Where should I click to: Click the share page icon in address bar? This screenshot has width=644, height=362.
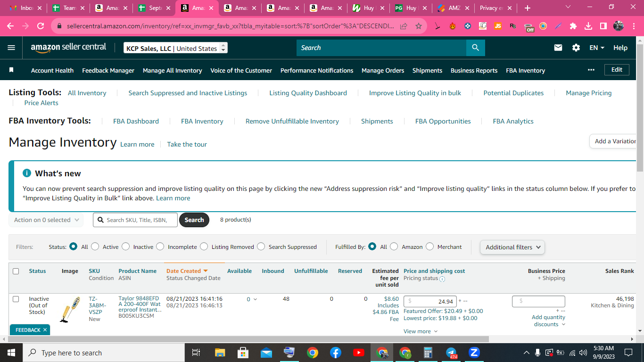coord(404,26)
